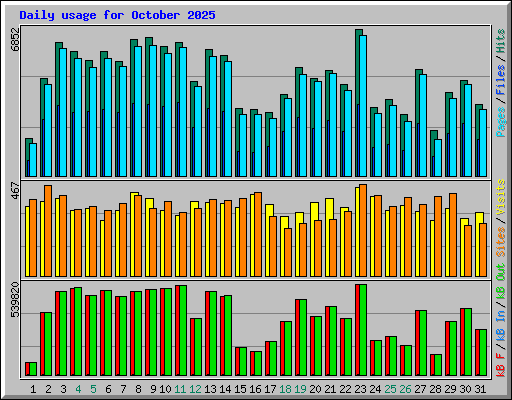Image resolution: width=512 pixels, height=400 pixels.
Task: Click the chart title 'Daily usage for October 2025'
Action: (117, 15)
